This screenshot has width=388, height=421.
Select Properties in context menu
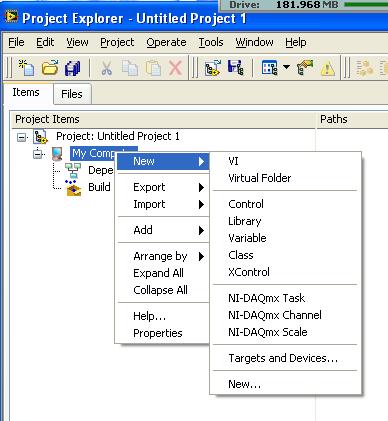[x=163, y=333]
